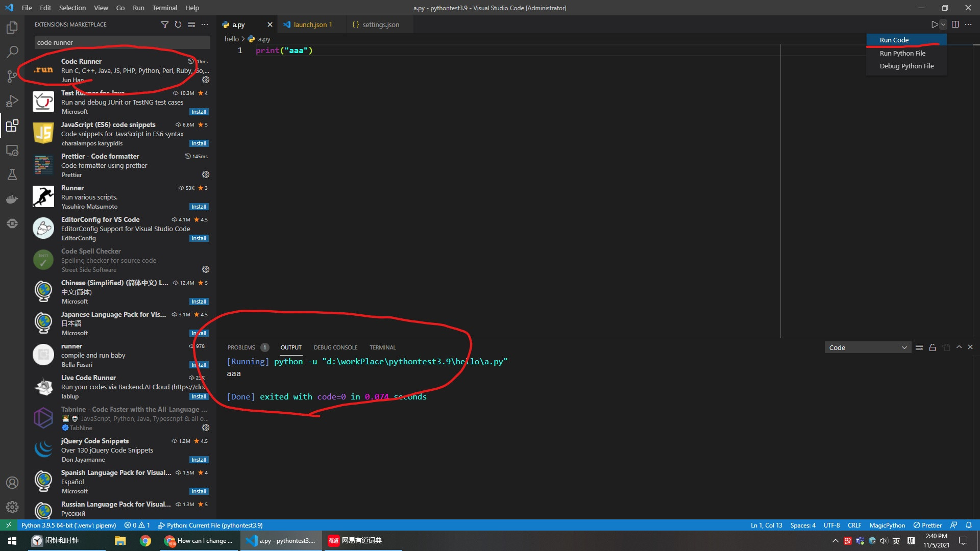Install the Runner extension by Yasuhiro Matsumoto
This screenshot has width=980, height=551.
coord(199,207)
